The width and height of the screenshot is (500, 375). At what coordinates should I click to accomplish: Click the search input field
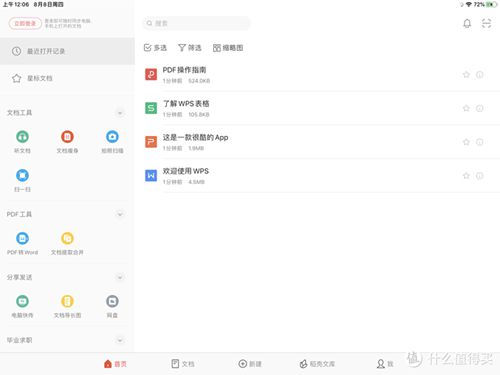197,23
